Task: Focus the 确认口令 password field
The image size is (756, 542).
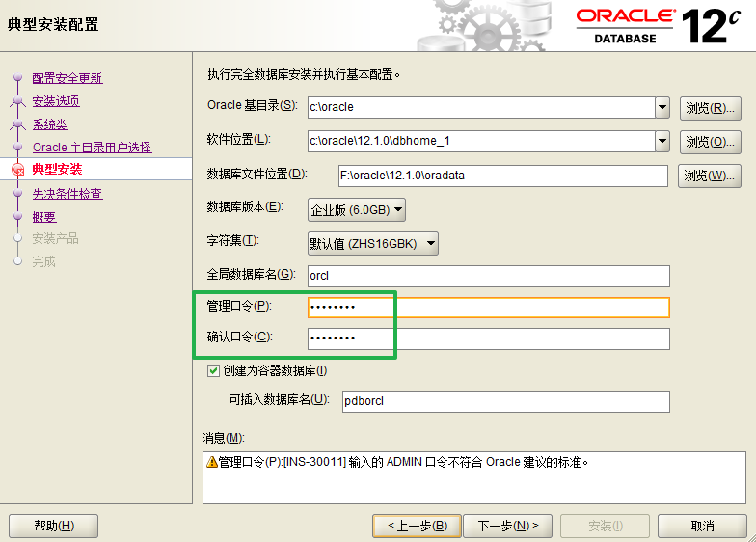Action: (x=488, y=339)
